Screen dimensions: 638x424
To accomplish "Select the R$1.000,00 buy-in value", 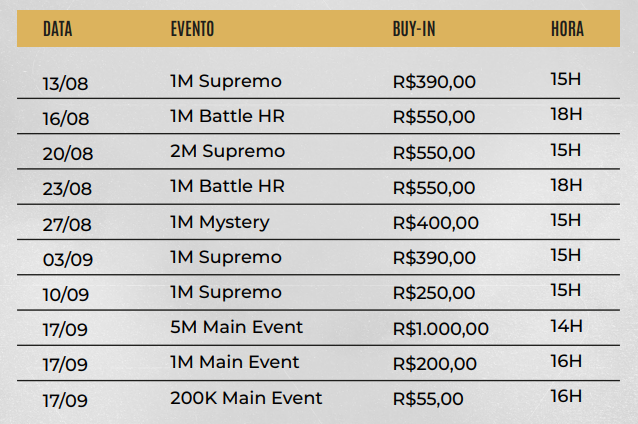I will [x=440, y=329].
